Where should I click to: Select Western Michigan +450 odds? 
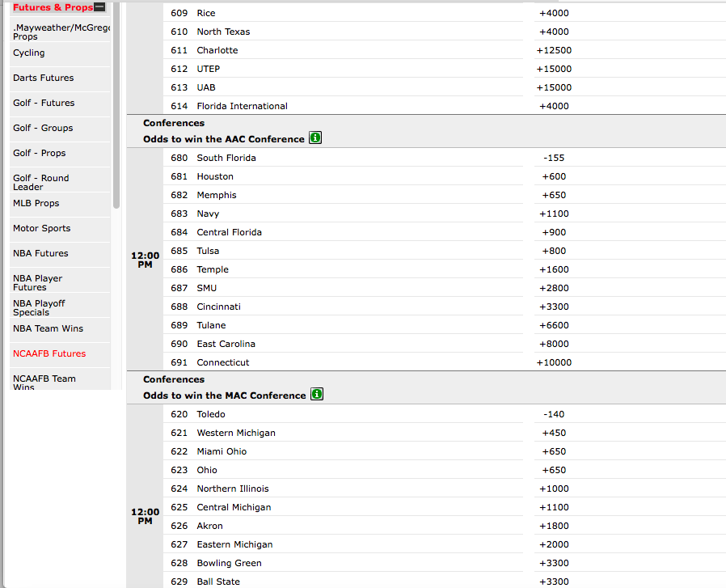point(554,433)
